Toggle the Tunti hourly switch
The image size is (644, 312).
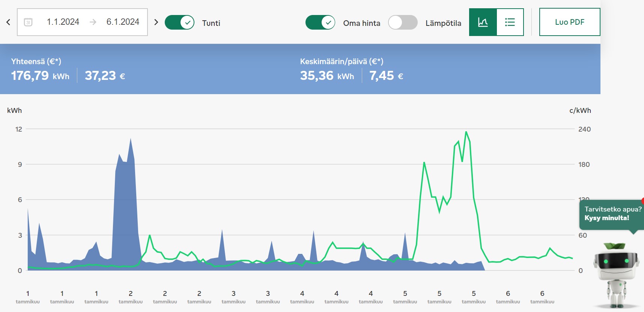coord(179,22)
